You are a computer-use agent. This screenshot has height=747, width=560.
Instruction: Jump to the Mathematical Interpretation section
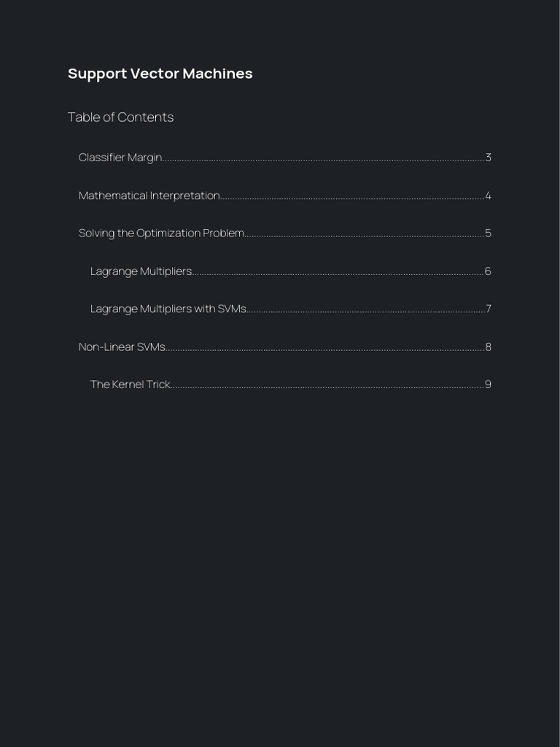(149, 196)
